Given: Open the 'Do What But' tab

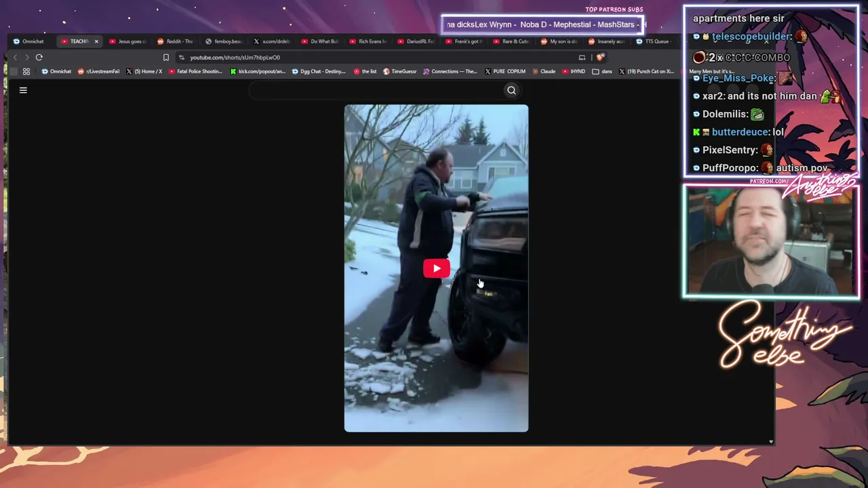Looking at the screenshot, I should [x=320, y=41].
